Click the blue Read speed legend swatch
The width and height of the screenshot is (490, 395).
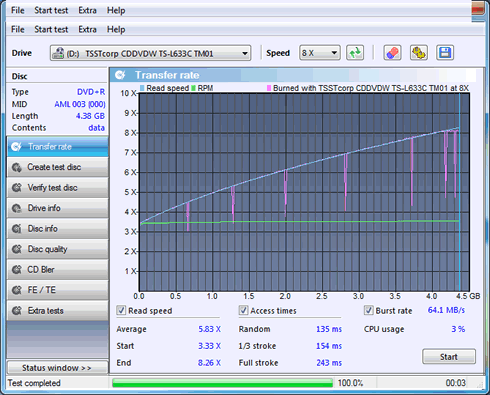point(142,88)
